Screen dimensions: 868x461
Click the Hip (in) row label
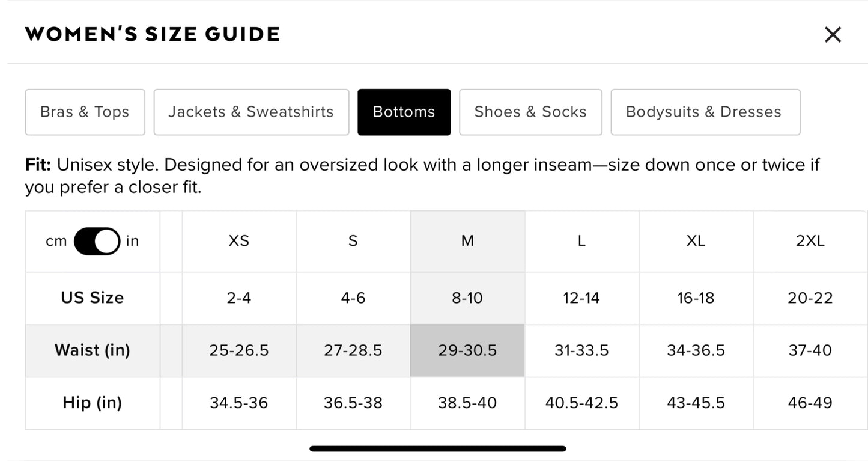(93, 403)
